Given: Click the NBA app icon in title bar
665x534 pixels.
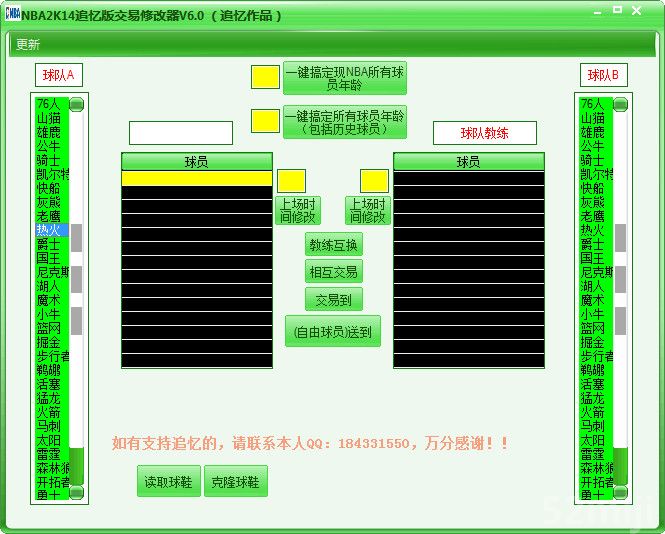Looking at the screenshot, I should pos(12,13).
